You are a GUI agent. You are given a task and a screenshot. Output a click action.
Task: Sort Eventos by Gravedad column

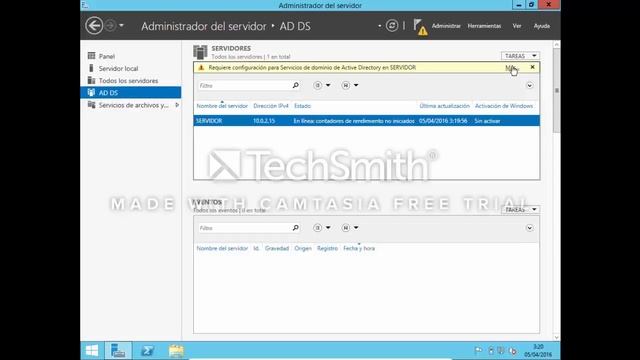coord(277,248)
